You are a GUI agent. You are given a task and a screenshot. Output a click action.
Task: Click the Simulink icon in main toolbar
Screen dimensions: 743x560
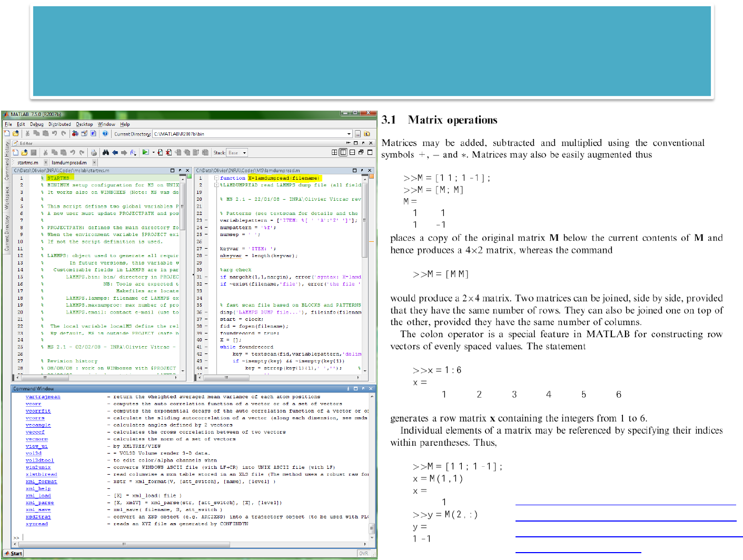point(75,134)
